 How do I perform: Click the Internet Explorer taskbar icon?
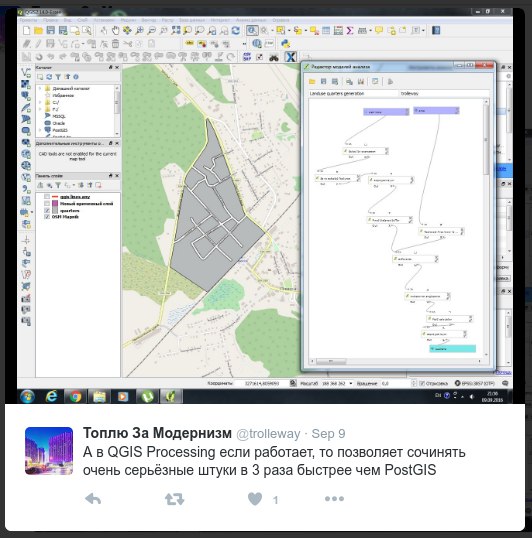51,397
